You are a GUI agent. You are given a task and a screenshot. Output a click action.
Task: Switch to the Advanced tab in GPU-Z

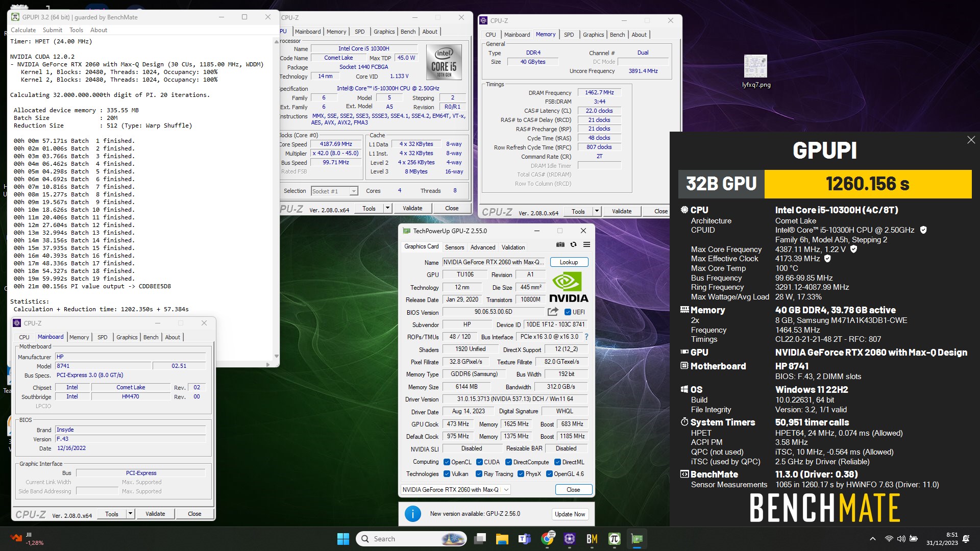(x=482, y=247)
